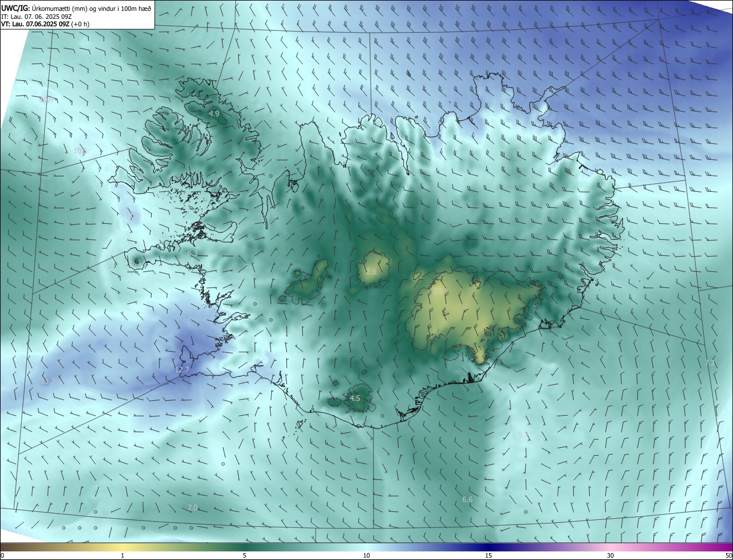Click the 4.9 value label on the Westfjords
This screenshot has height=560, width=733.
(214, 114)
